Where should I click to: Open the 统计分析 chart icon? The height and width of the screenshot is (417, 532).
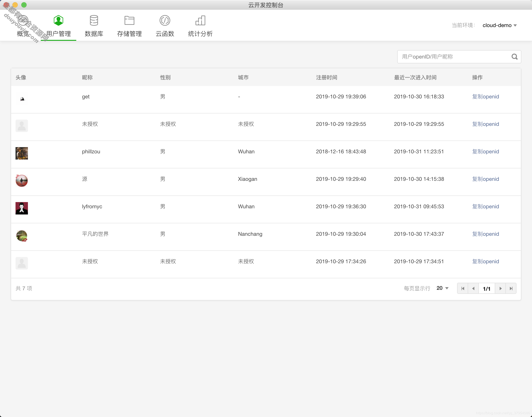[x=200, y=21]
